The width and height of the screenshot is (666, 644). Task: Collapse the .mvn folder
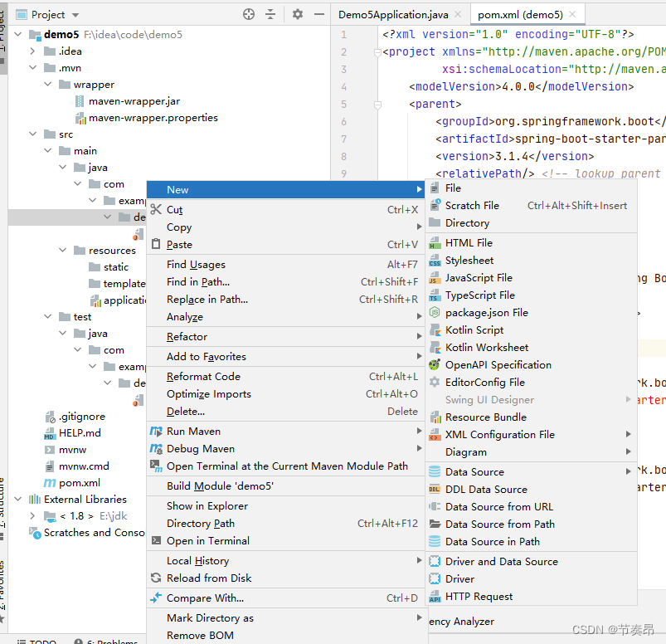tap(32, 67)
